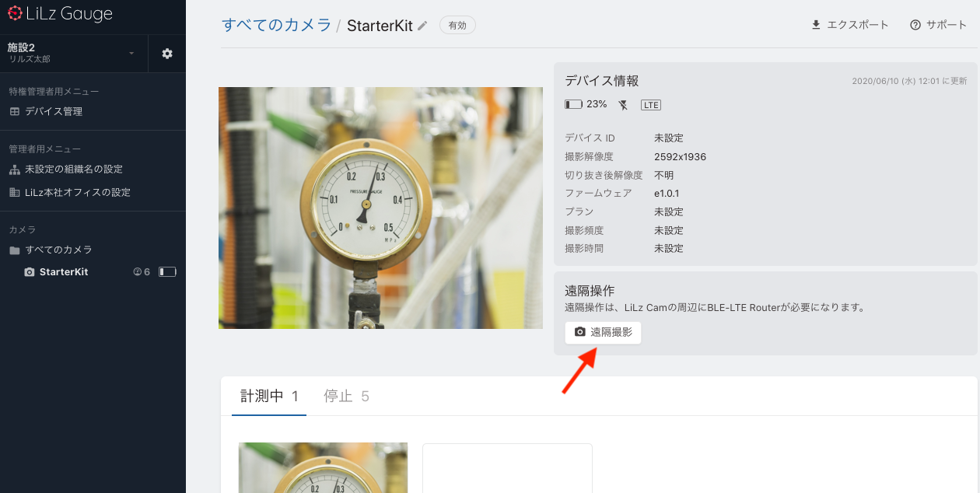
Task: Open 未設定の組織名の設定 menu item
Action: tap(66, 169)
